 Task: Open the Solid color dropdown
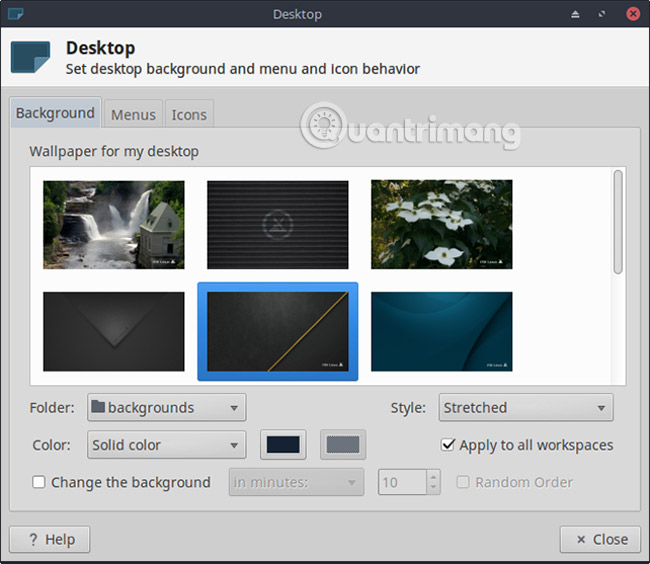166,445
